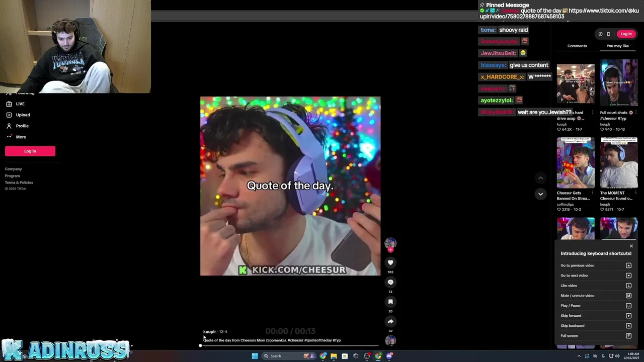Screen dimensions: 644x362
Task: Open the Company footer link
Action: pos(14,169)
